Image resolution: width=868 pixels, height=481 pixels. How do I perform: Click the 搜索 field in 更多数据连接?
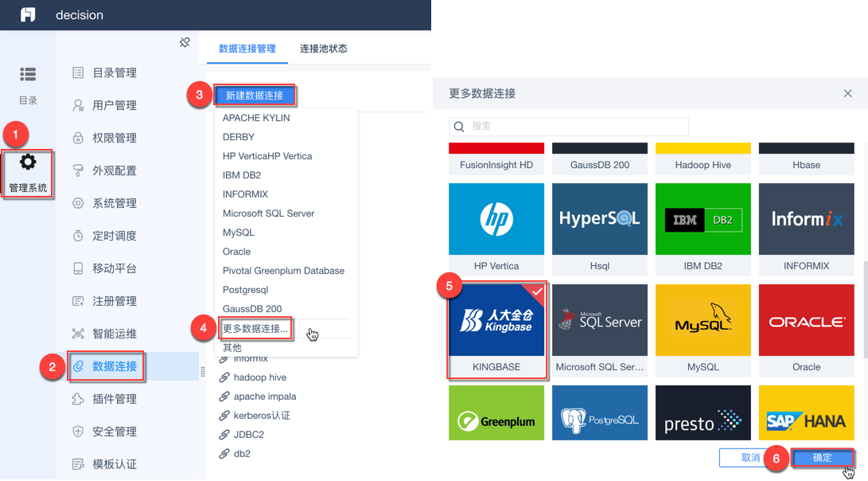click(569, 127)
